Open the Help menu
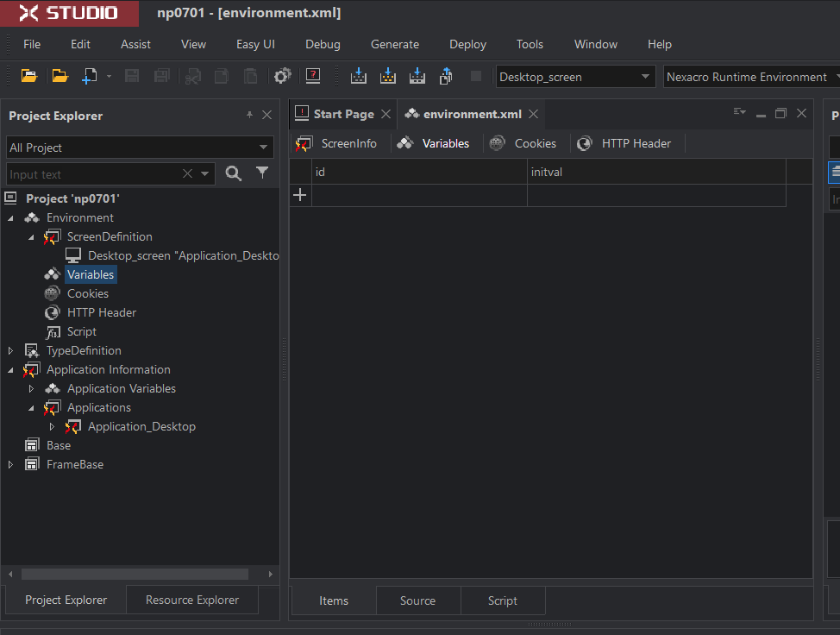 [x=660, y=45]
